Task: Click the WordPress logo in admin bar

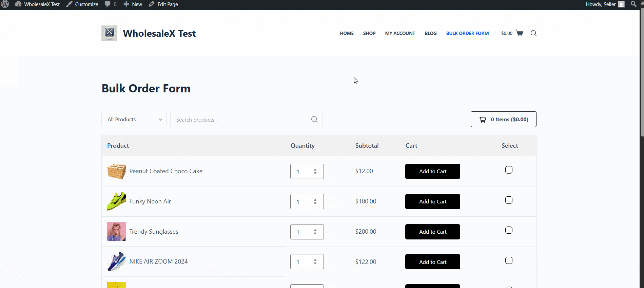Action: (5, 4)
